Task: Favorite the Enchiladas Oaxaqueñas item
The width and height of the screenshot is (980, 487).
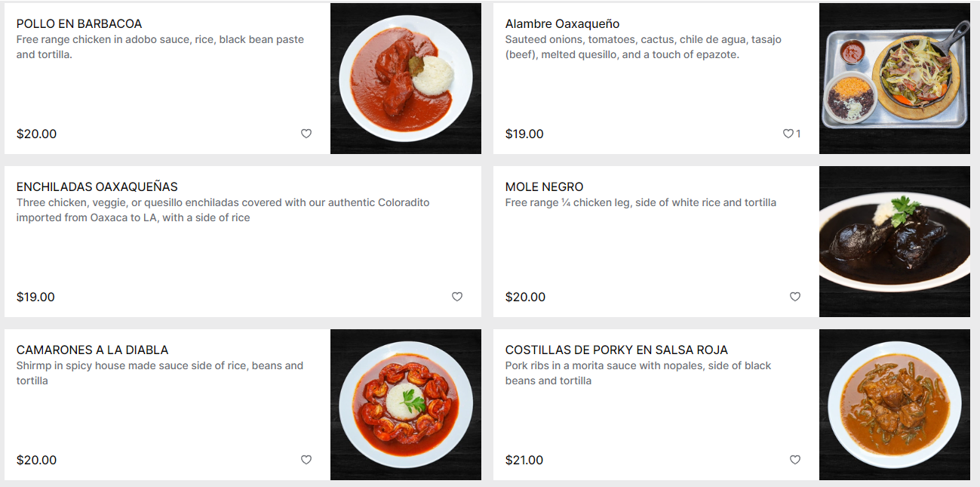Action: [457, 297]
